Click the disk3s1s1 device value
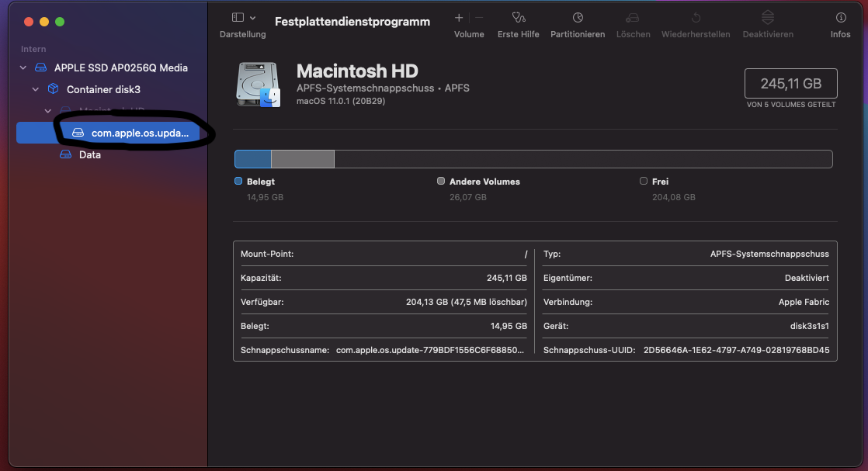The image size is (868, 471). coord(809,326)
